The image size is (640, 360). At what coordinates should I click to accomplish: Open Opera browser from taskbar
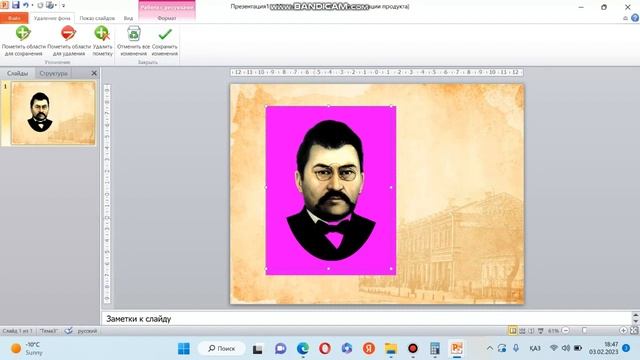tap(325, 349)
